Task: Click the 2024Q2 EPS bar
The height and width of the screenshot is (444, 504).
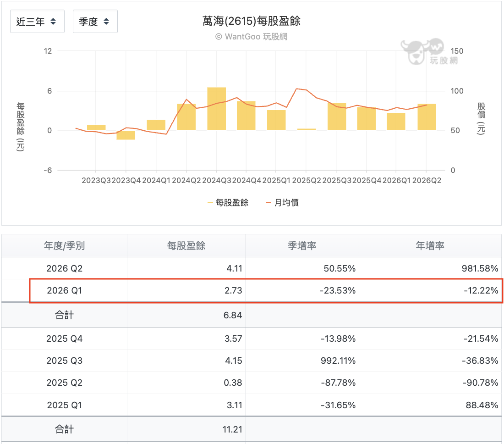Action: coord(186,117)
